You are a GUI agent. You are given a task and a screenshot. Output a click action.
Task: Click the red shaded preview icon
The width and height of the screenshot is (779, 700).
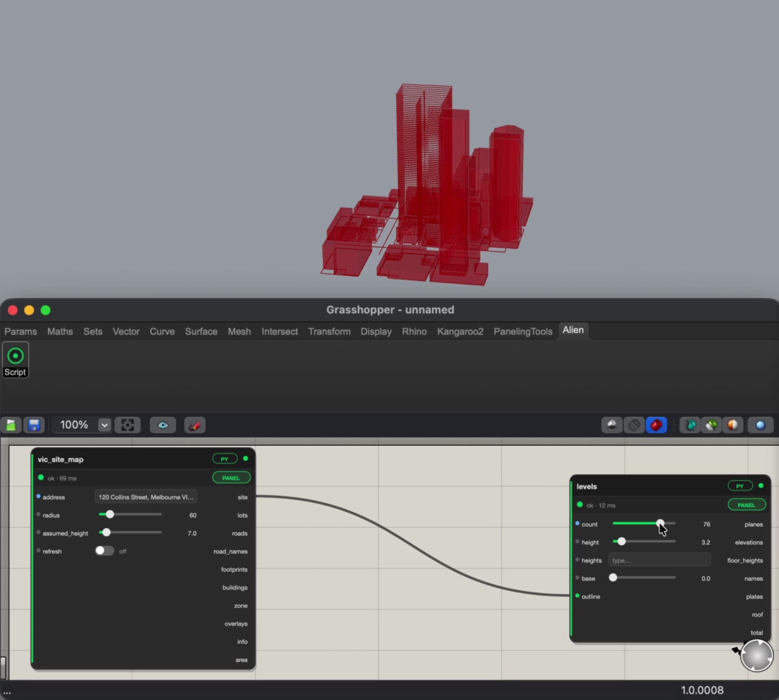pos(656,425)
